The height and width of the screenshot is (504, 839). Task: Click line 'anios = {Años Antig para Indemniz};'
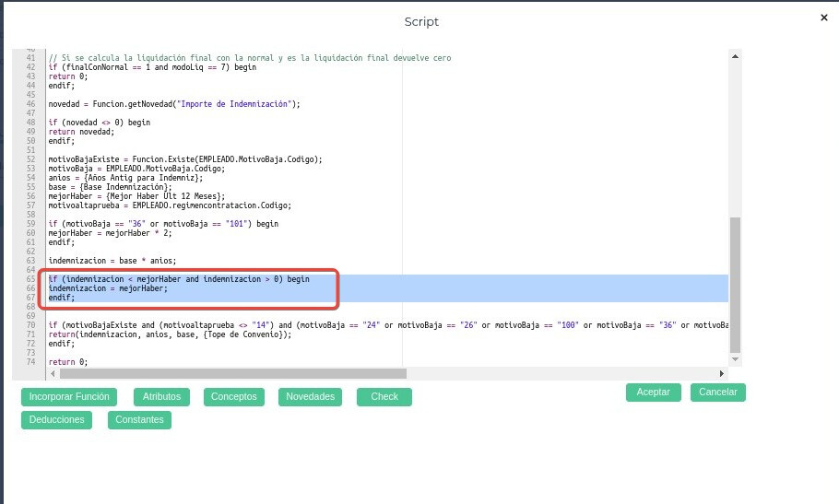[125, 178]
